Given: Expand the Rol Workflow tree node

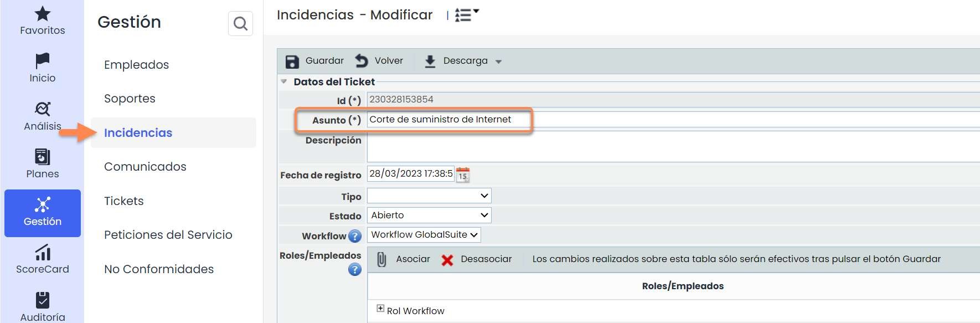Looking at the screenshot, I should coord(380,309).
